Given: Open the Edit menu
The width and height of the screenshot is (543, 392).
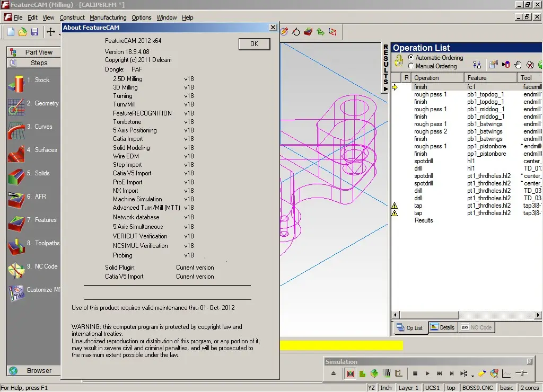Looking at the screenshot, I should pos(32,17).
